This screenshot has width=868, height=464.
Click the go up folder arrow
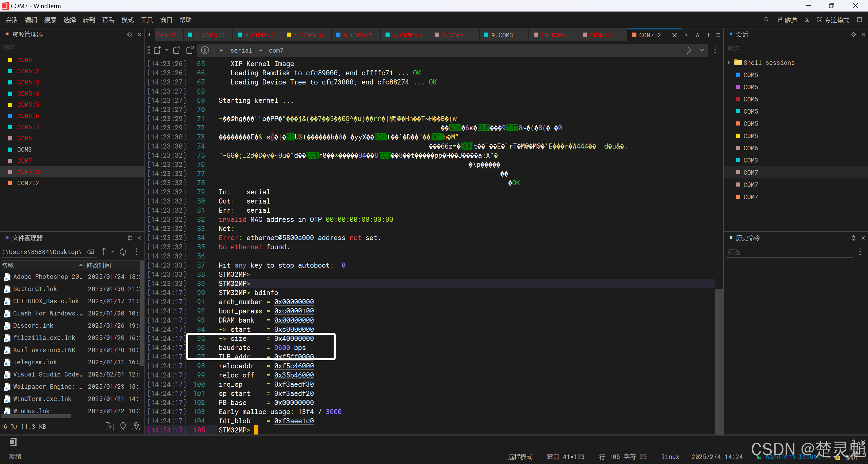click(x=104, y=252)
